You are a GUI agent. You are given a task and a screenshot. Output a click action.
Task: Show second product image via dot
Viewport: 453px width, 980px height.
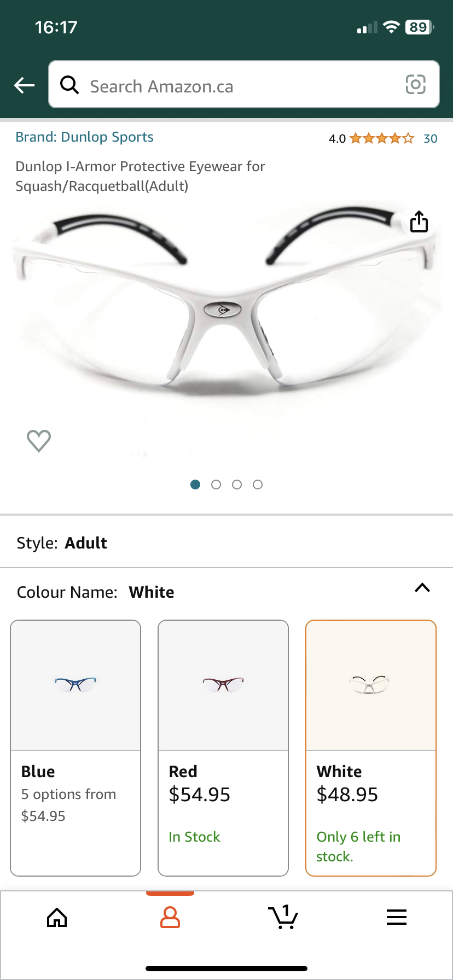click(x=216, y=485)
